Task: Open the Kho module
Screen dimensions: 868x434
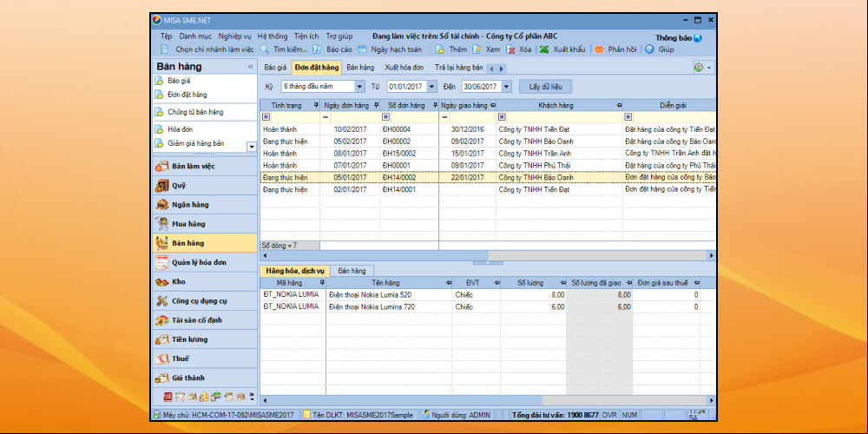Action: tap(205, 282)
